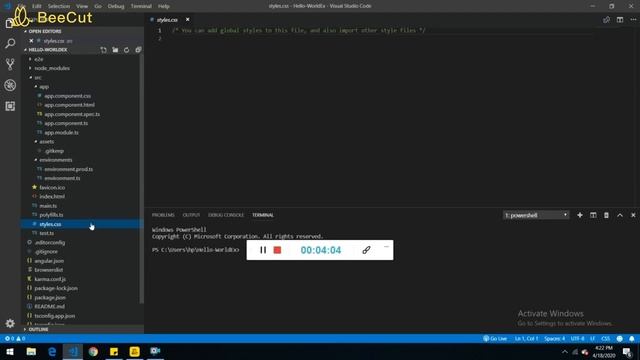Open File Explorer from Windows taskbar
This screenshot has height=360, width=640.
pyautogui.click(x=31, y=351)
